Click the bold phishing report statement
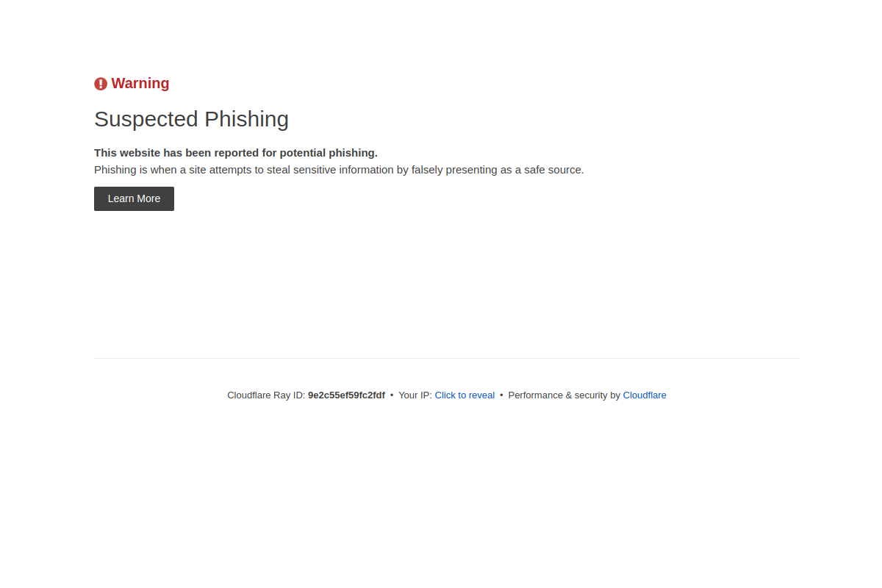The image size is (882, 588). click(x=235, y=152)
